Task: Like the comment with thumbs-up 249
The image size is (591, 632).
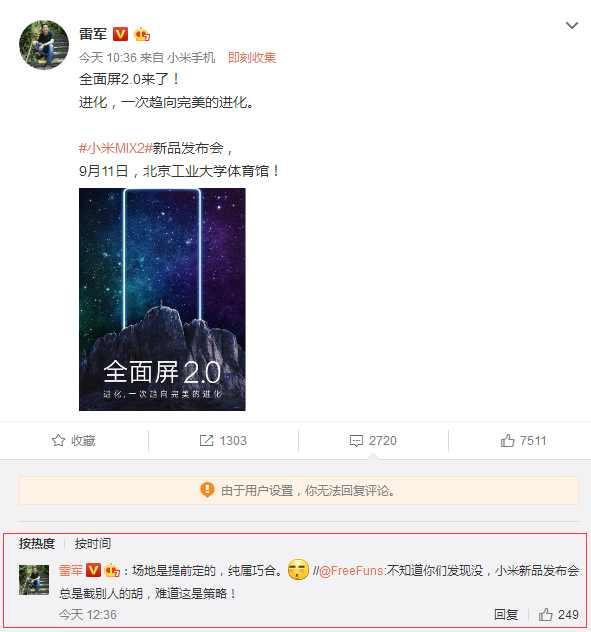Action: [545, 614]
